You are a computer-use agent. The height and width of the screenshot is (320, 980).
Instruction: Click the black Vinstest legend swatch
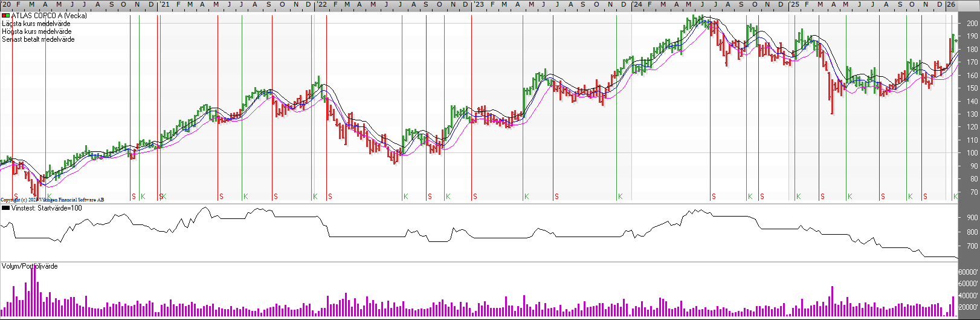pyautogui.click(x=6, y=208)
